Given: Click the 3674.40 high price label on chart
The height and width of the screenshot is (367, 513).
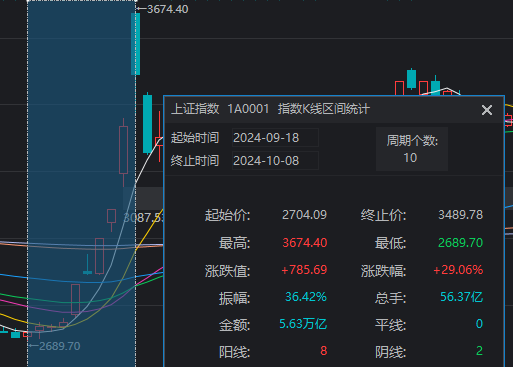Looking at the screenshot, I should [168, 9].
